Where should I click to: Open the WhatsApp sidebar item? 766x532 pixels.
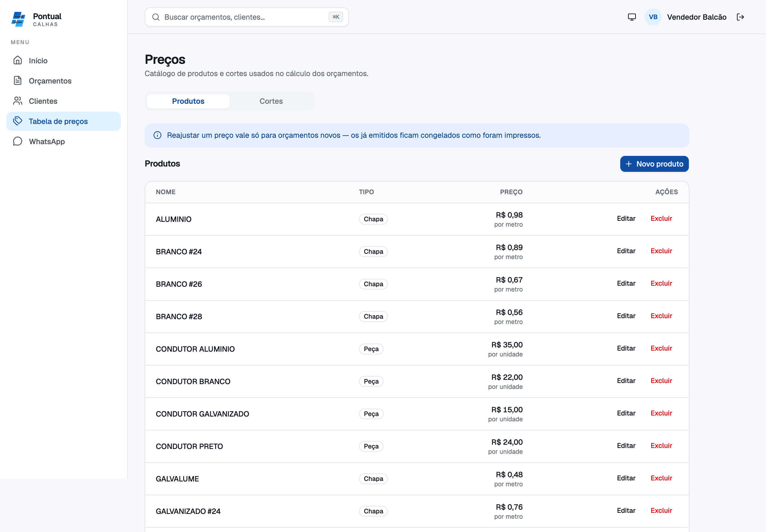click(63, 142)
